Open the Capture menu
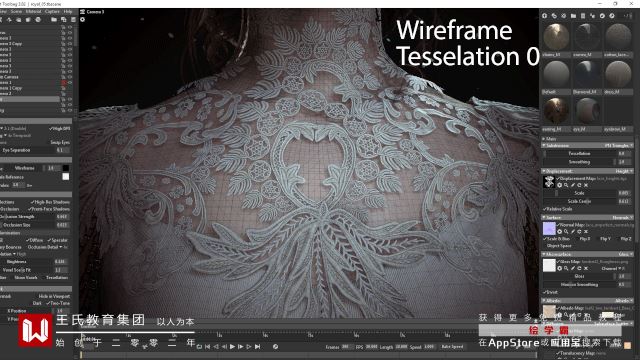Viewport: 640px width, 360px height. pos(52,11)
